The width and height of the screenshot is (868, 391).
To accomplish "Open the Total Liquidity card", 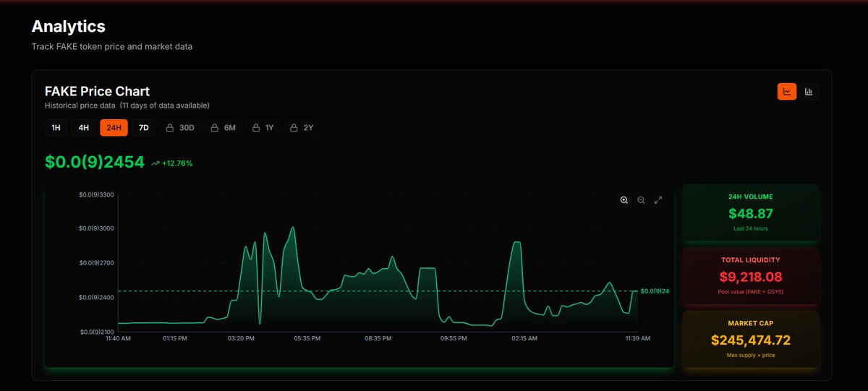I will [751, 275].
